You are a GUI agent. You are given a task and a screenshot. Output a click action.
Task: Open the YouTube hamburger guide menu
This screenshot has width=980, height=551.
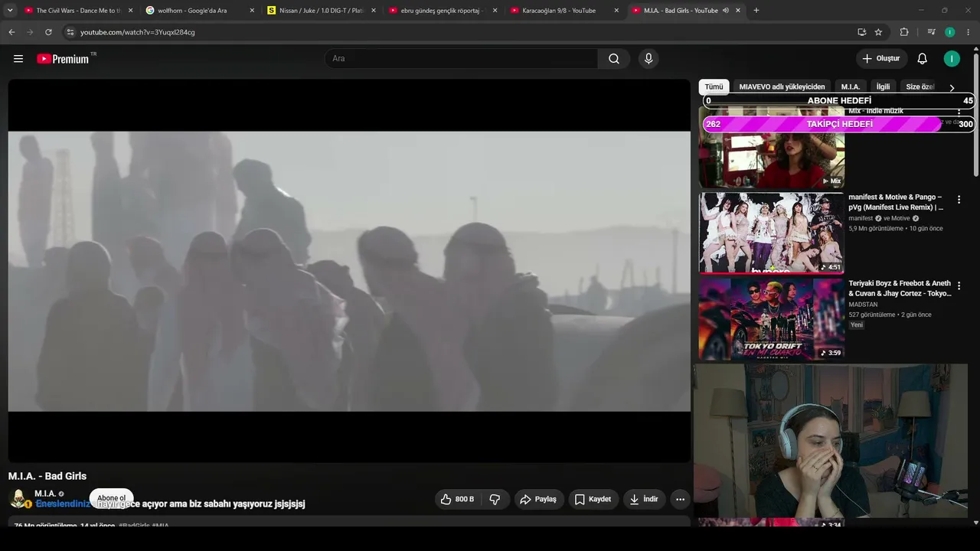[x=18, y=59]
